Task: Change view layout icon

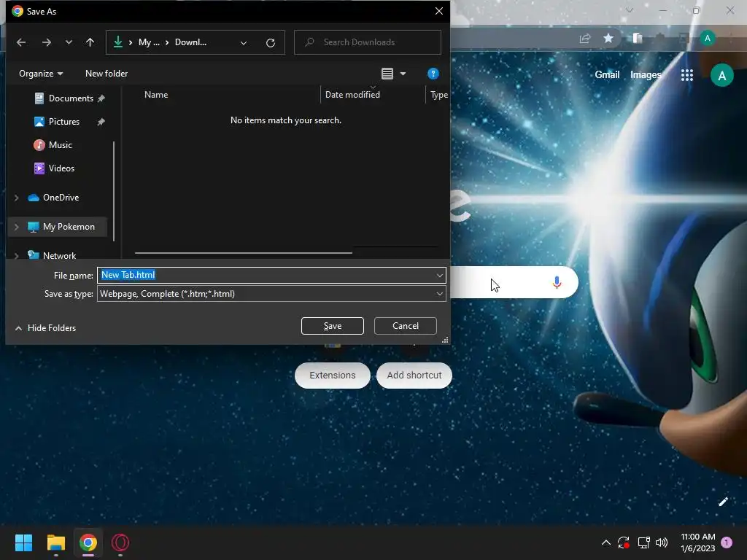Action: [x=387, y=74]
